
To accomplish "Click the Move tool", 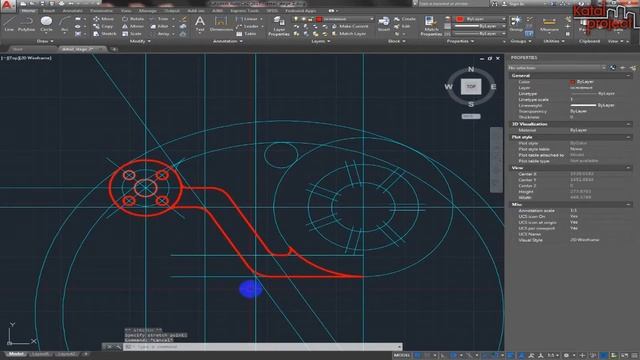I will [x=104, y=19].
